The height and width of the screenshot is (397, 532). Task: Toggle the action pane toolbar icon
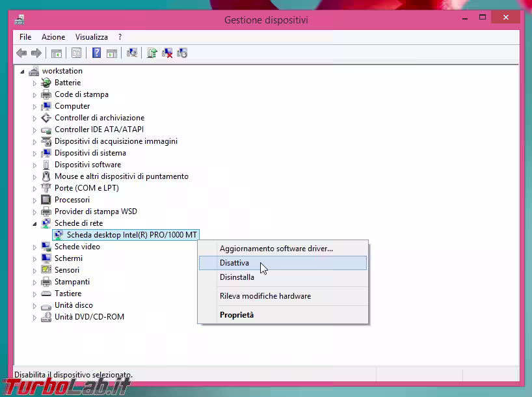(112, 53)
